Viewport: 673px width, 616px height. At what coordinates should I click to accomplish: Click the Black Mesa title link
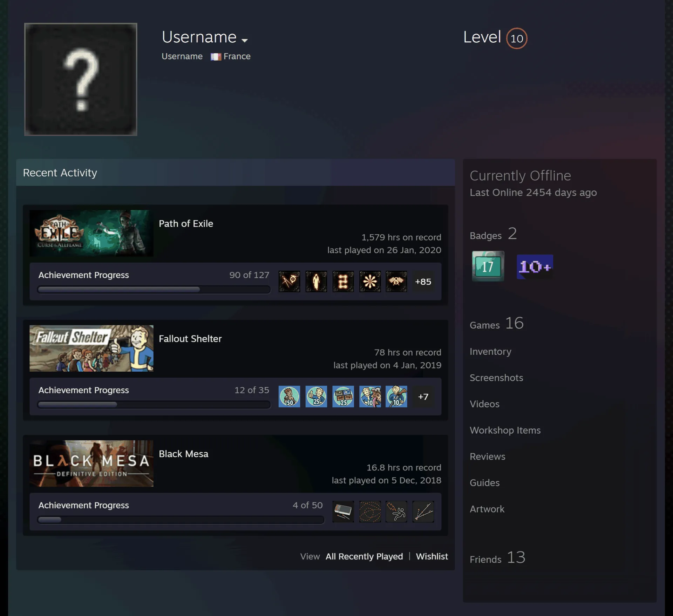tap(183, 454)
